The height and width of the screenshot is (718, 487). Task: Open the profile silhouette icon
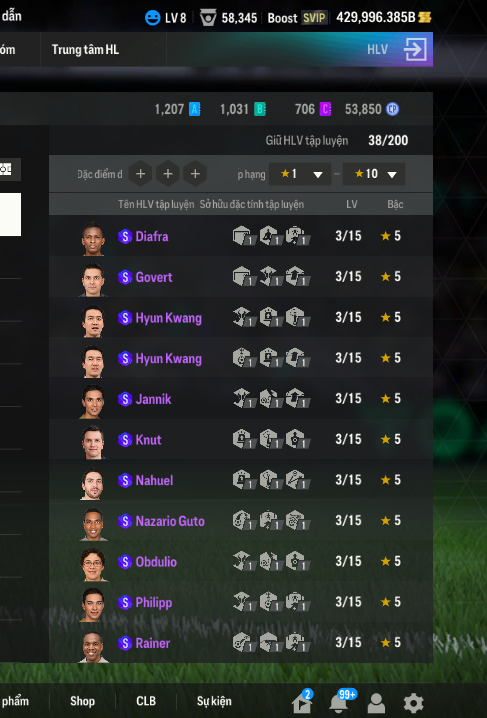(x=376, y=703)
